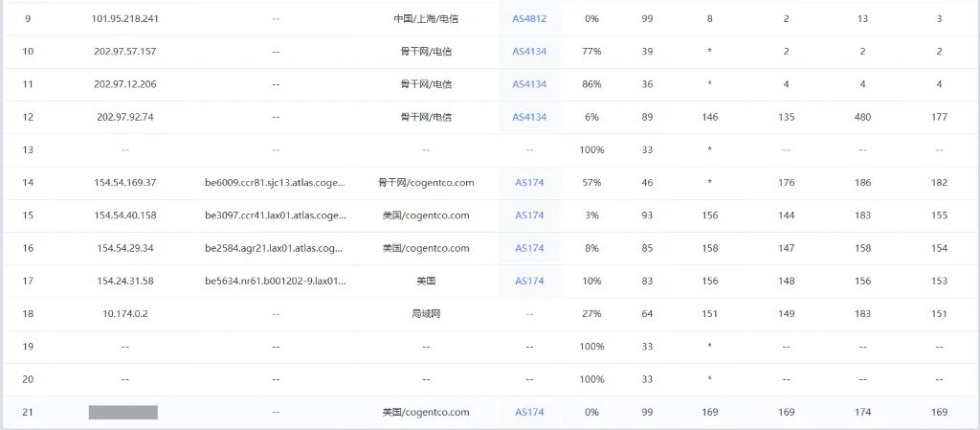The width and height of the screenshot is (980, 430).
Task: Select IP address 101.95.218.241
Action: [125, 19]
